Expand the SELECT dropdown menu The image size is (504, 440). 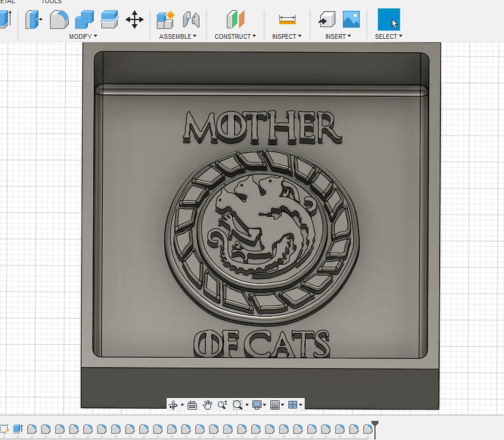coord(389,36)
